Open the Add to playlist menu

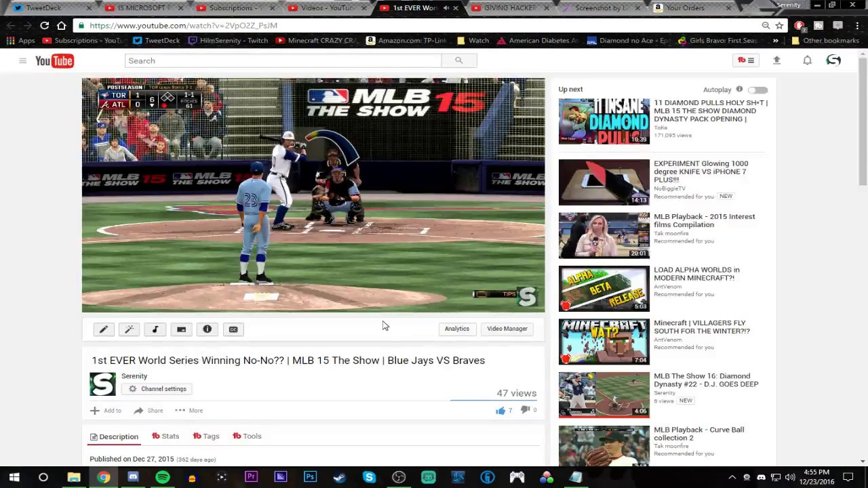106,410
